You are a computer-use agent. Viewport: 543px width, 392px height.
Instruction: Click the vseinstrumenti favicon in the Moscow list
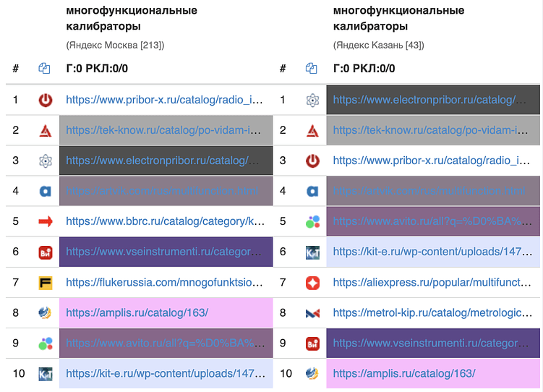[x=46, y=252]
